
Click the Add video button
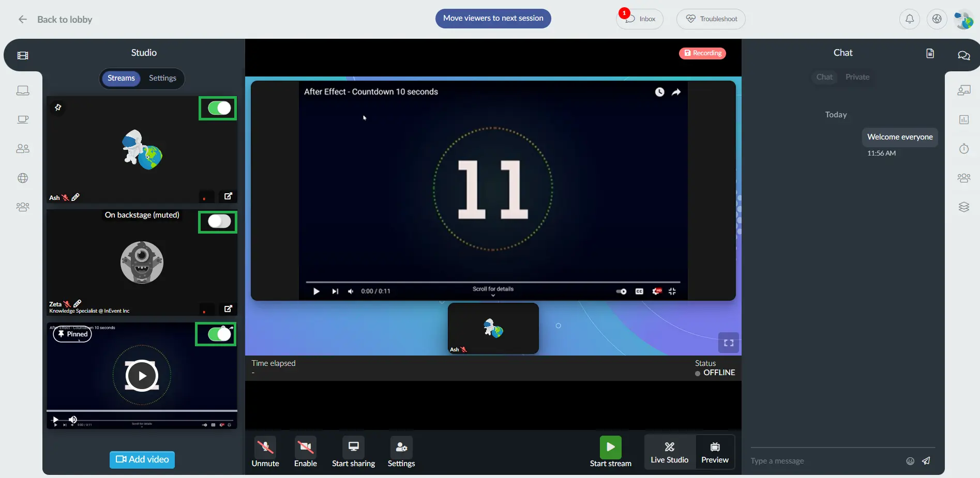pos(142,459)
